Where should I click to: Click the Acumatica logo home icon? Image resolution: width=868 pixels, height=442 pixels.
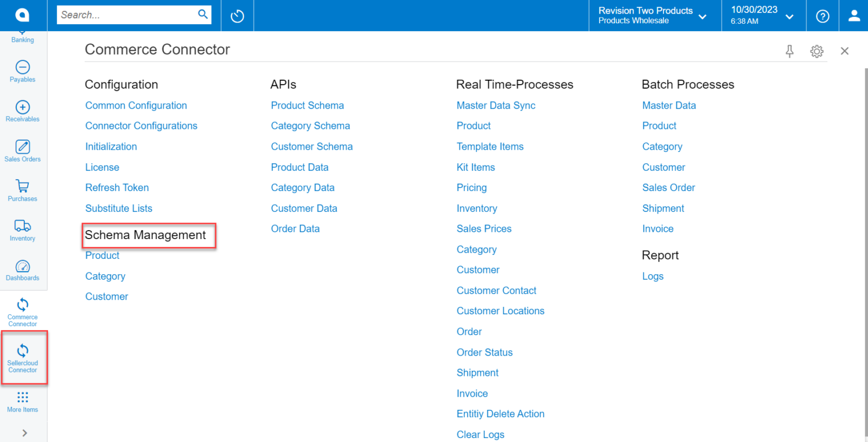pyautogui.click(x=23, y=16)
